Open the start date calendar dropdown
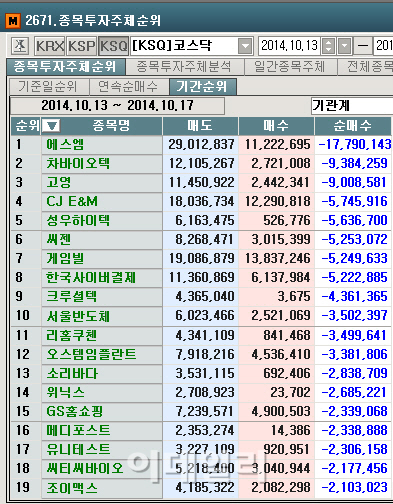Viewport: 393px width, 504px height. point(345,46)
